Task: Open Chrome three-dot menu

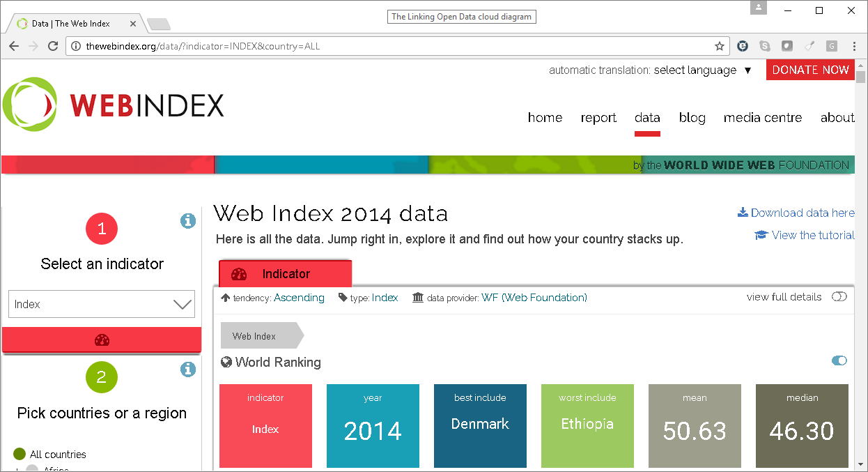Action: pyautogui.click(x=854, y=46)
